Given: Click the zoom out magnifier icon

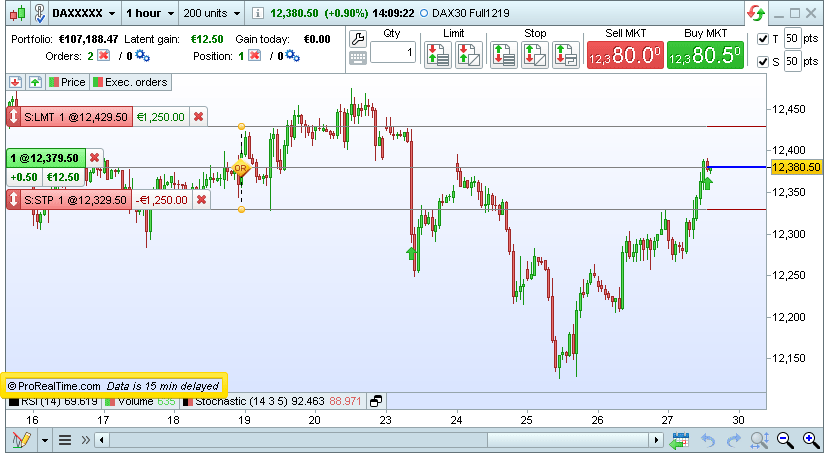Looking at the screenshot, I should click(785, 440).
